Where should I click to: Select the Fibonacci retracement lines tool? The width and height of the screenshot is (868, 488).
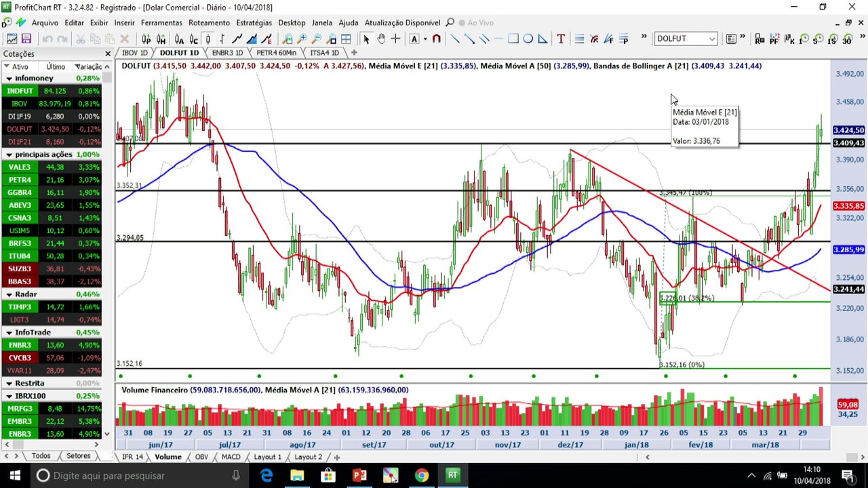579,39
